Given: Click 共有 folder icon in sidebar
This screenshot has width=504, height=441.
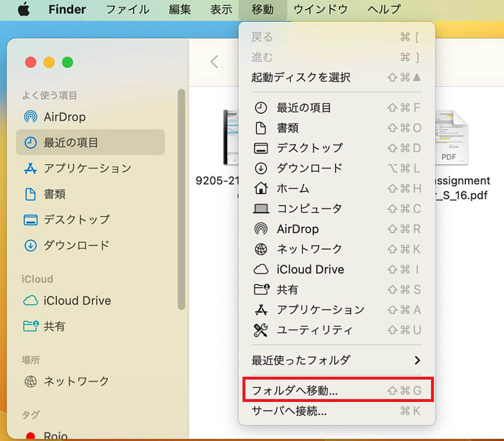Looking at the screenshot, I should pyautogui.click(x=31, y=326).
